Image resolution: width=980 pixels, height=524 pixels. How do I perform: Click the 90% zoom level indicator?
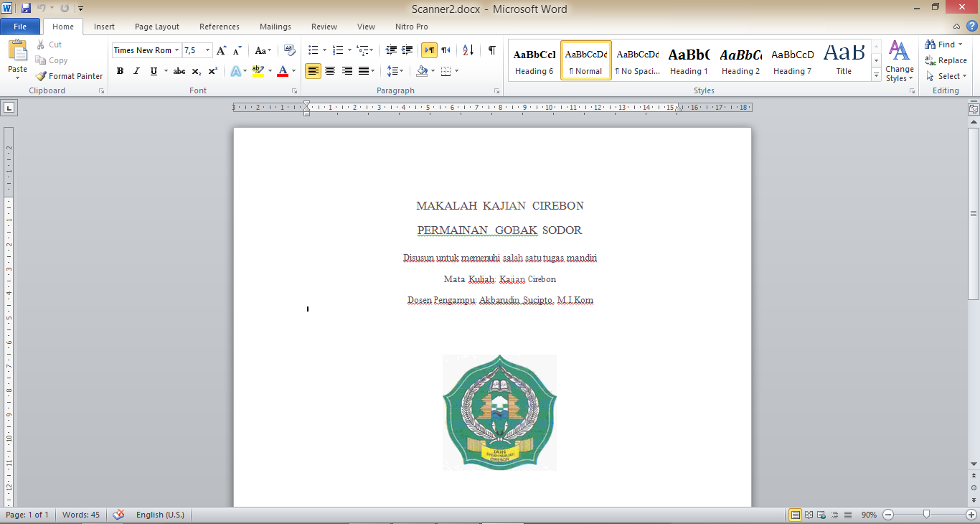[x=869, y=515]
